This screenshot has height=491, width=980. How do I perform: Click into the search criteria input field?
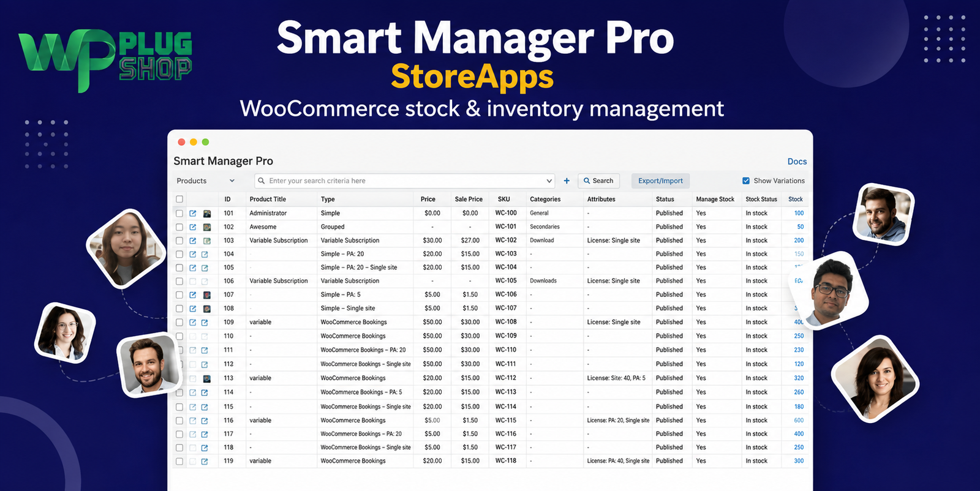405,181
